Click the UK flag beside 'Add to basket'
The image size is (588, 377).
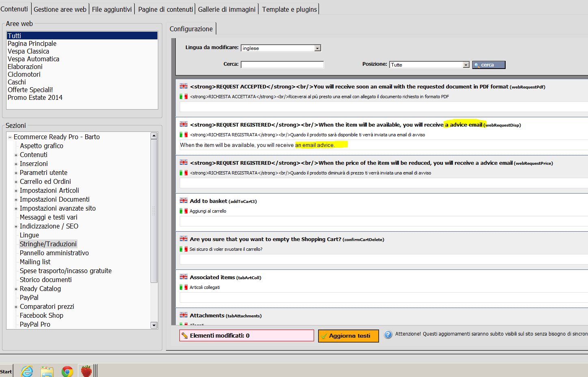[x=184, y=200]
